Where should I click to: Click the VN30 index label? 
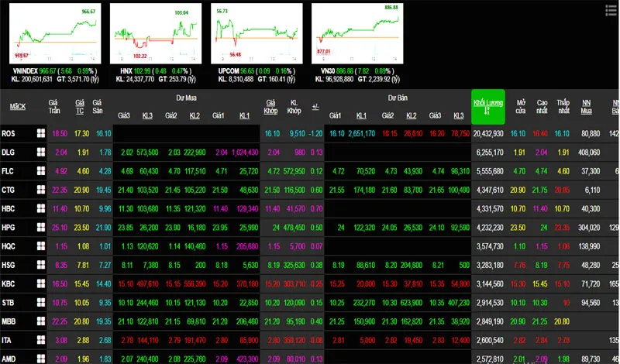click(327, 71)
